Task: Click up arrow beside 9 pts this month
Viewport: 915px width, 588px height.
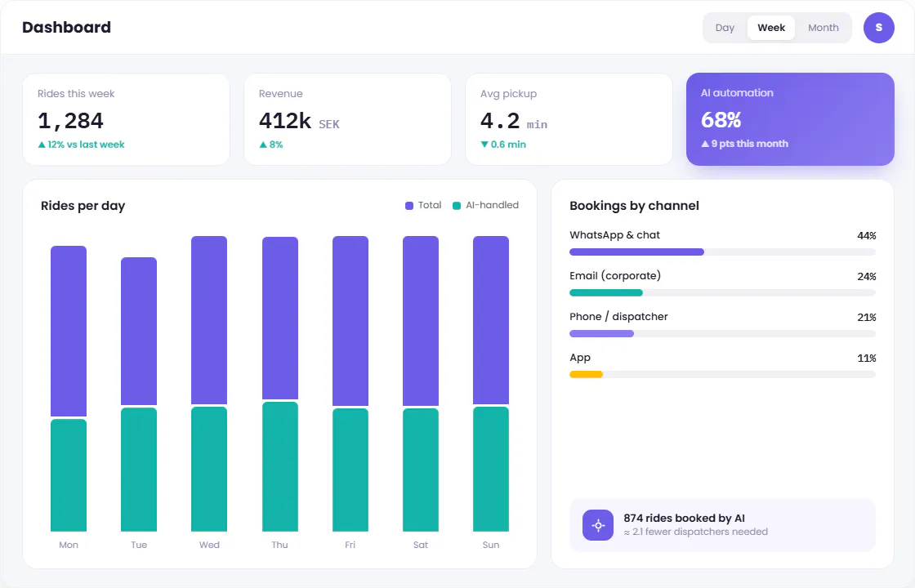Action: tap(705, 144)
